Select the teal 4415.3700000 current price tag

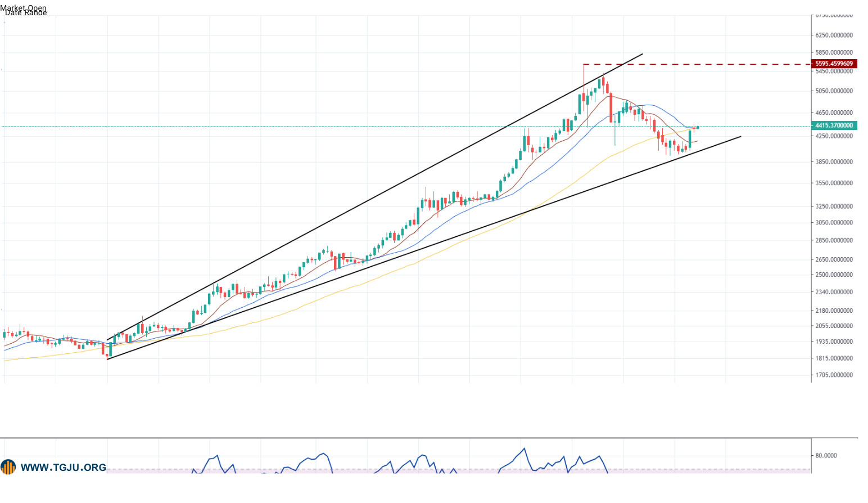834,125
